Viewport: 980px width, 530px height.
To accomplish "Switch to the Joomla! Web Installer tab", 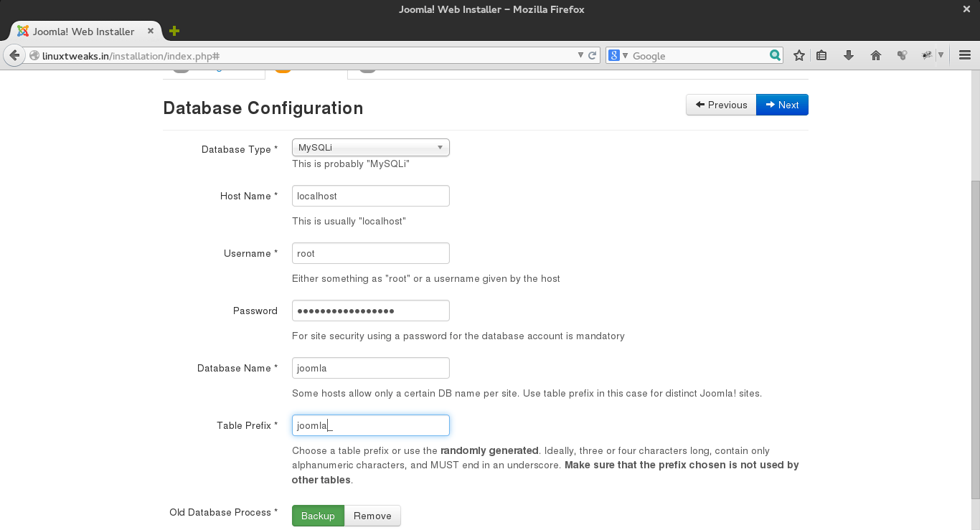I will point(83,32).
